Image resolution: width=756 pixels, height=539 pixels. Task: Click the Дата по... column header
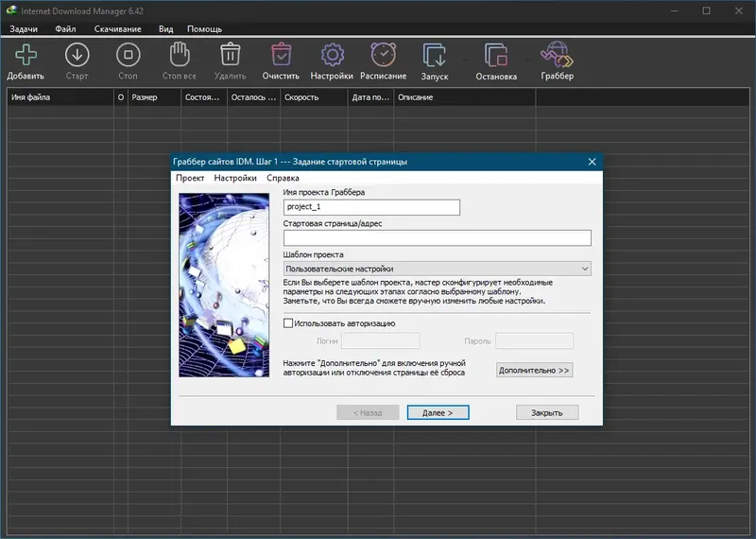click(x=370, y=97)
